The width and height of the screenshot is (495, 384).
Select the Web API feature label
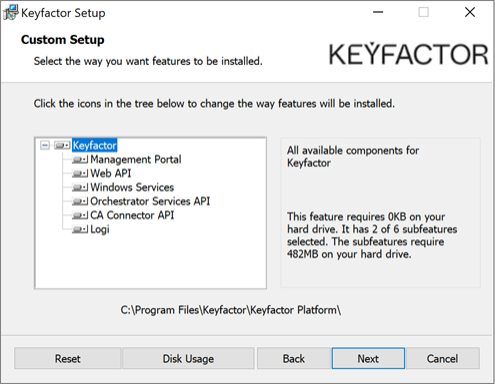[111, 174]
